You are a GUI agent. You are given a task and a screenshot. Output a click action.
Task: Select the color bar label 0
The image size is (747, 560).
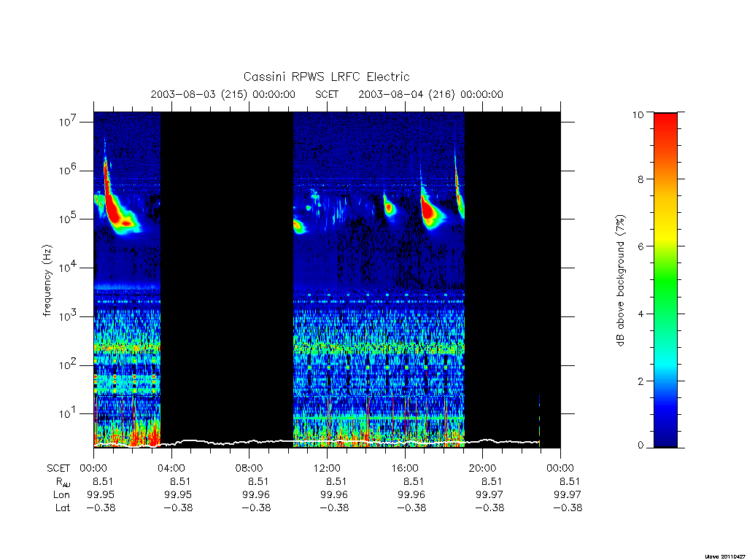click(x=640, y=446)
